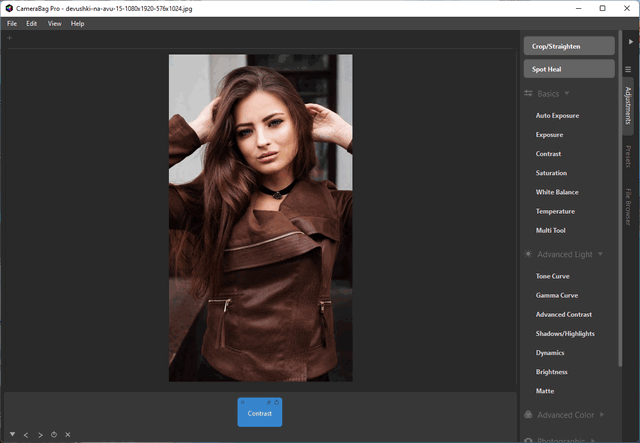Toggle the power icon on Contrast tile

(x=277, y=402)
